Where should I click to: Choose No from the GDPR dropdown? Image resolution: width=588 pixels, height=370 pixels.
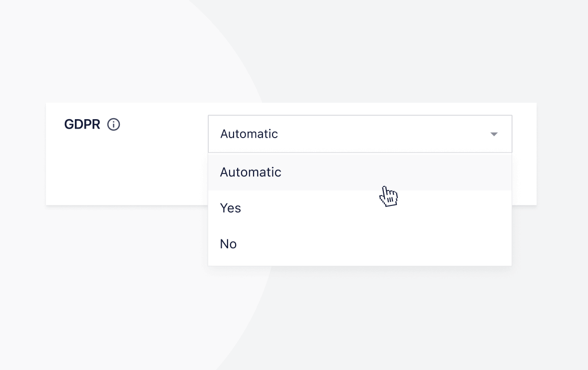pos(228,244)
